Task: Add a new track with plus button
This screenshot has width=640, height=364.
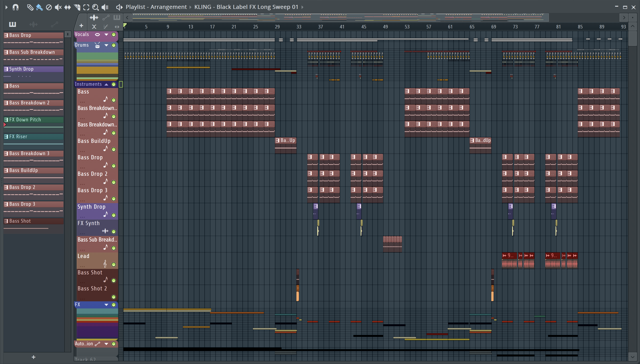Action: pyautogui.click(x=81, y=26)
